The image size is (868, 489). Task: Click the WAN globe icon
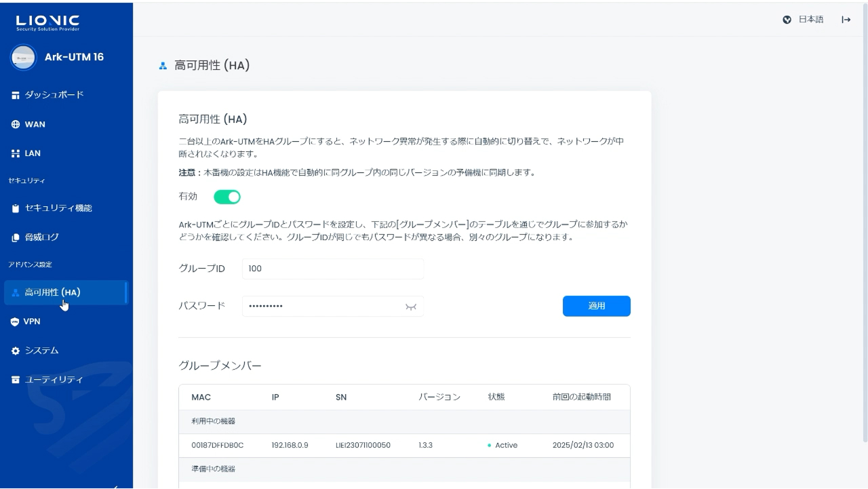pyautogui.click(x=16, y=125)
